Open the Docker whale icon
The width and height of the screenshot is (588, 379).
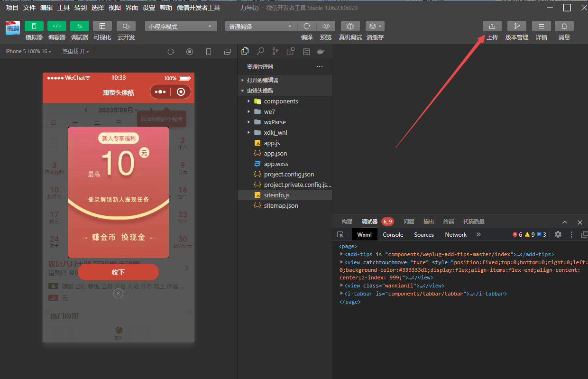[x=321, y=51]
